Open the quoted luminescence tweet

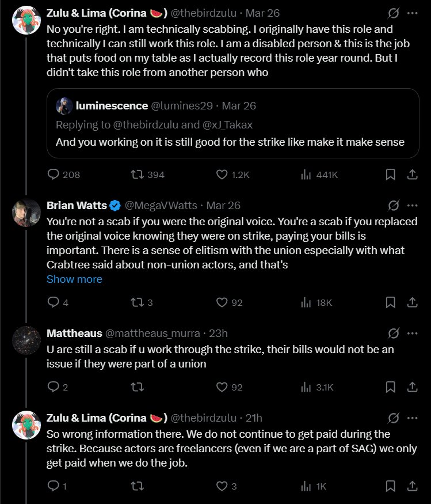[233, 123]
